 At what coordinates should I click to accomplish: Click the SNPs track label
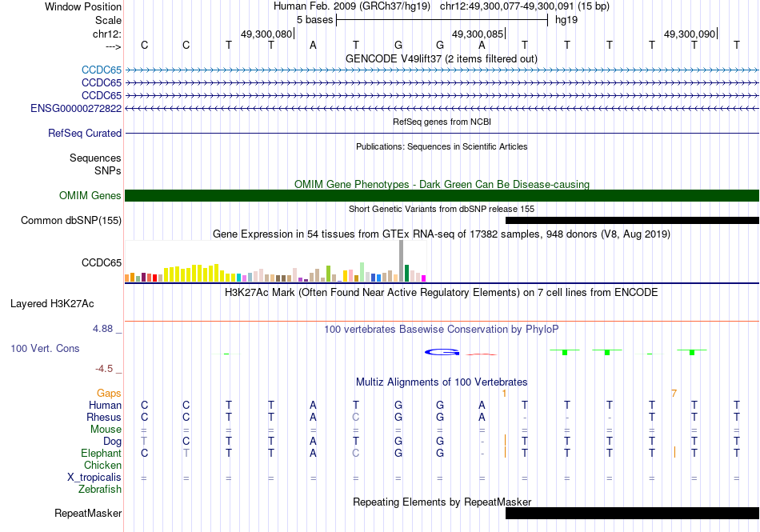point(108,170)
